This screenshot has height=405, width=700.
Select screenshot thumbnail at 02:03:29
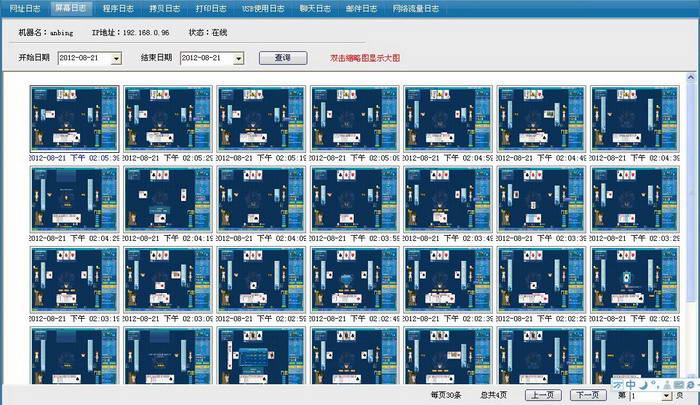pos(634,199)
